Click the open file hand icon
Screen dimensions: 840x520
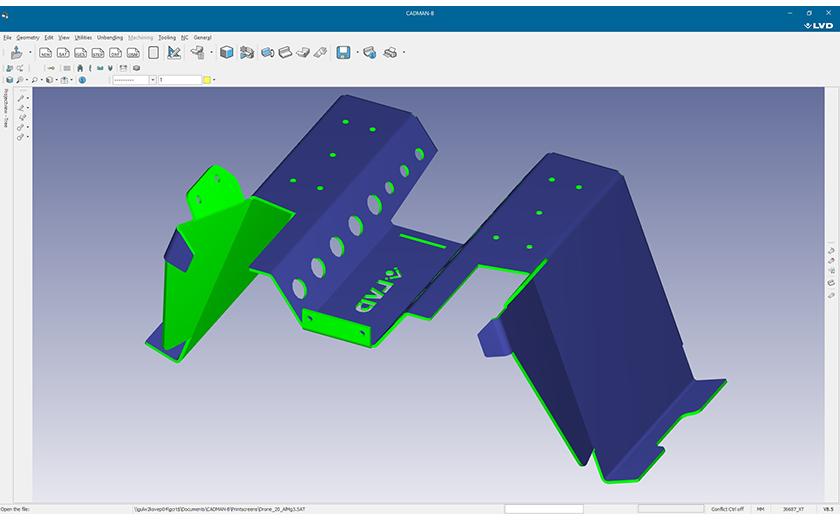(16, 52)
